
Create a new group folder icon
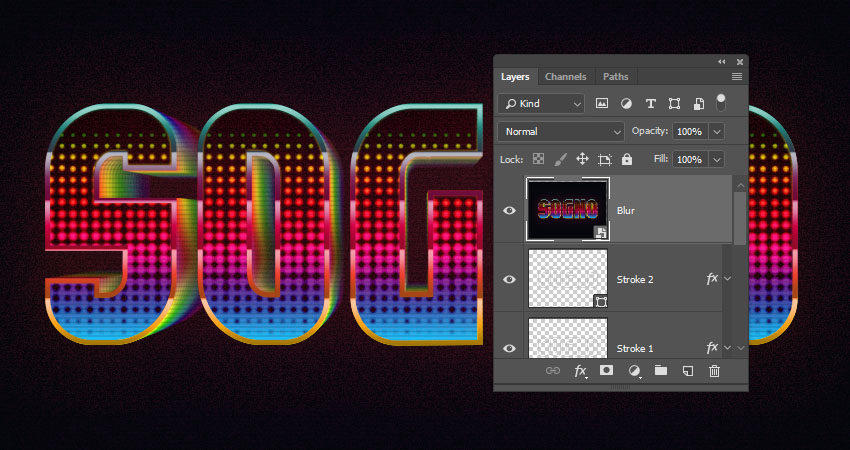coord(660,370)
